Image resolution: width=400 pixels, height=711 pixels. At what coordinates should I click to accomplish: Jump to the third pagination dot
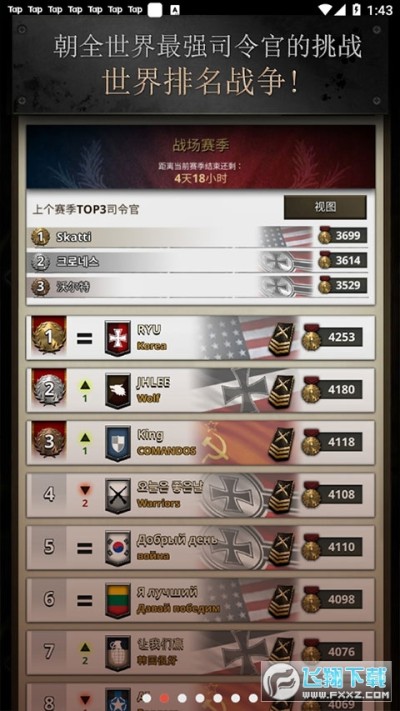coord(182,698)
